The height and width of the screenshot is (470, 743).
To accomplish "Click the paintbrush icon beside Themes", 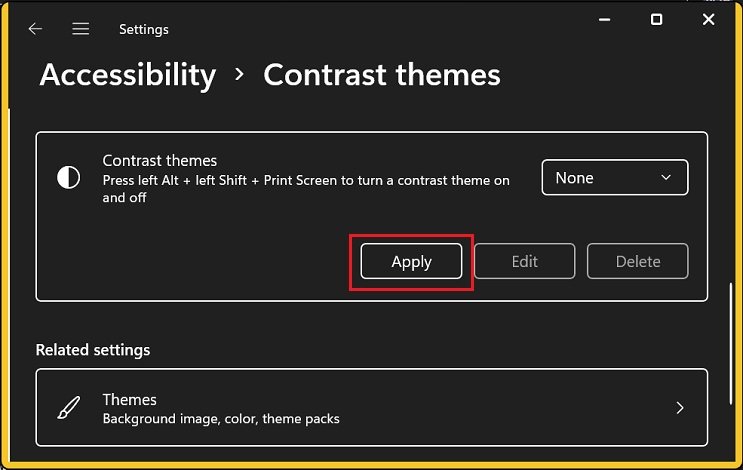I will (x=68, y=408).
